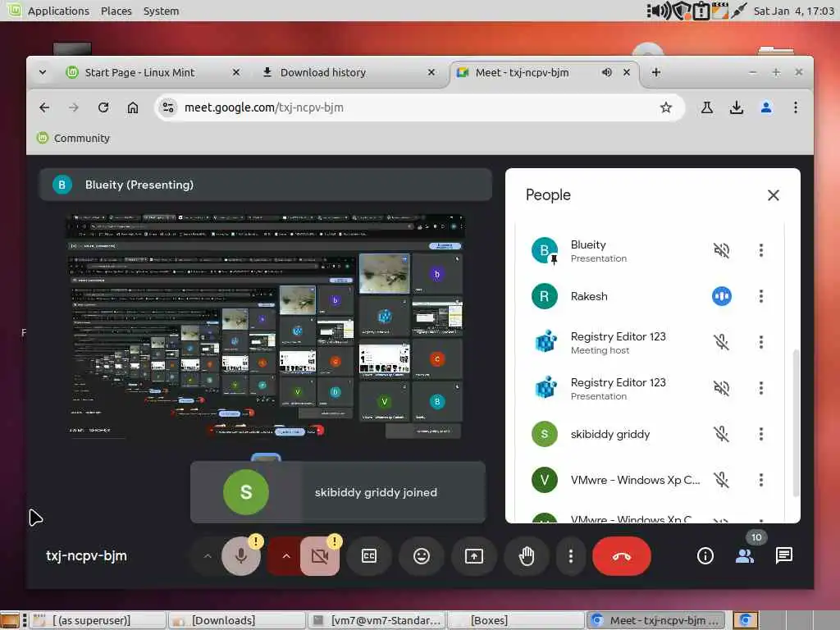This screenshot has height=630, width=840.
Task: Toggle the People panel icon
Action: point(745,556)
